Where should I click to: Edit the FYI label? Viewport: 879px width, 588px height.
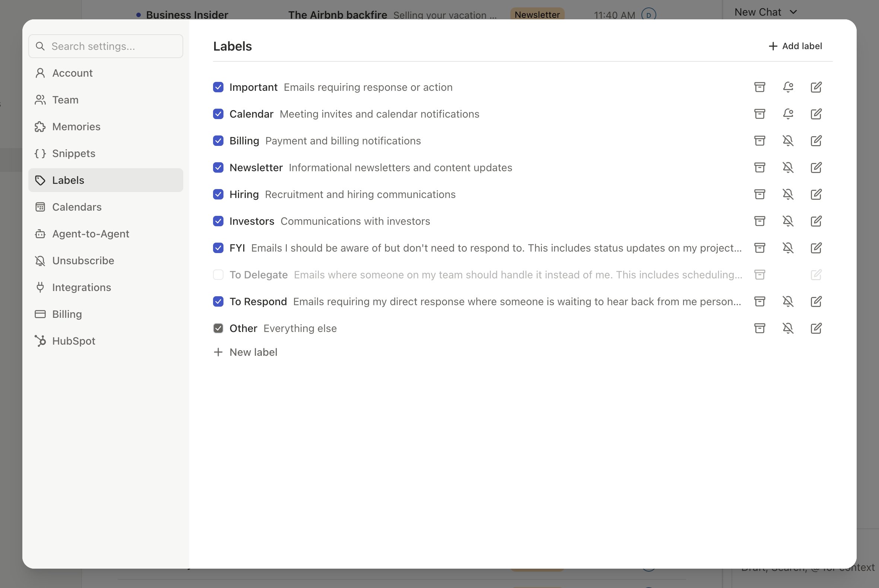(x=816, y=248)
